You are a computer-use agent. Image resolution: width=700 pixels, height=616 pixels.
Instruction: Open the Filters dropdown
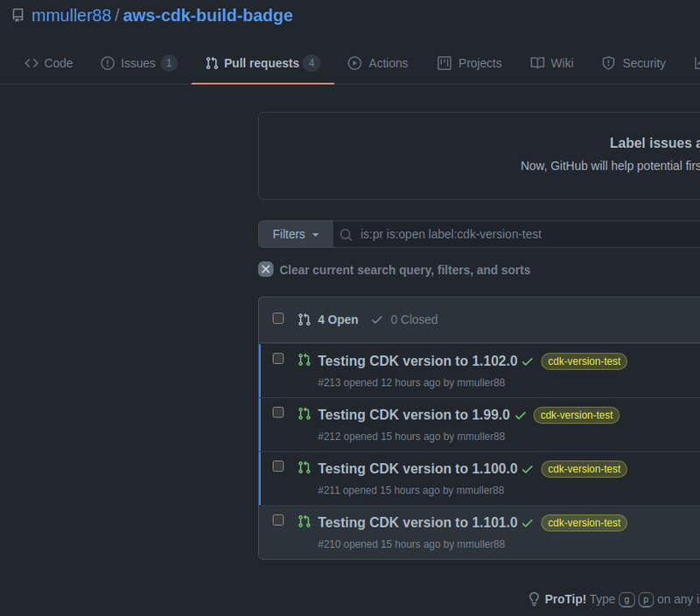click(296, 234)
